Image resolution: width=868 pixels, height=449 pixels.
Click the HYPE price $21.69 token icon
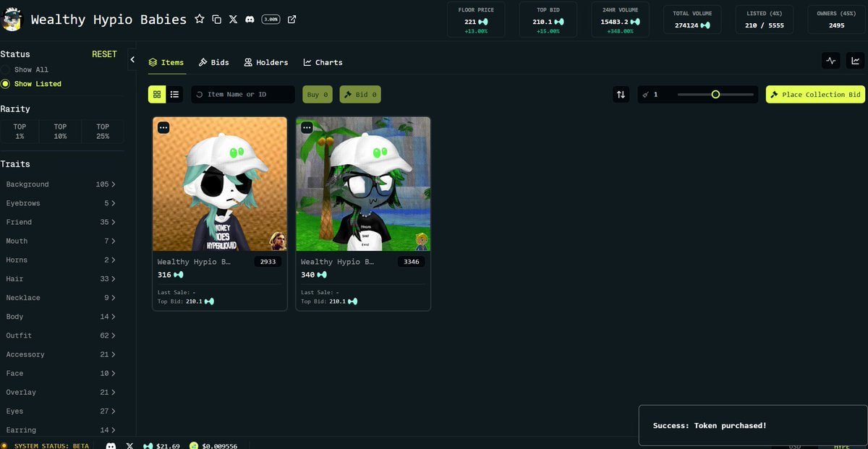coord(148,446)
